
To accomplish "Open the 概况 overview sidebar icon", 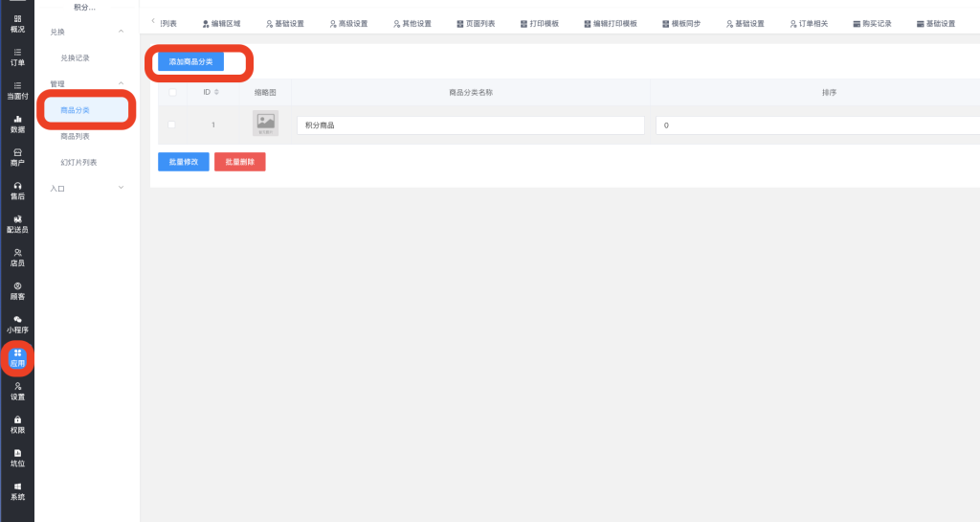I will pos(17,23).
